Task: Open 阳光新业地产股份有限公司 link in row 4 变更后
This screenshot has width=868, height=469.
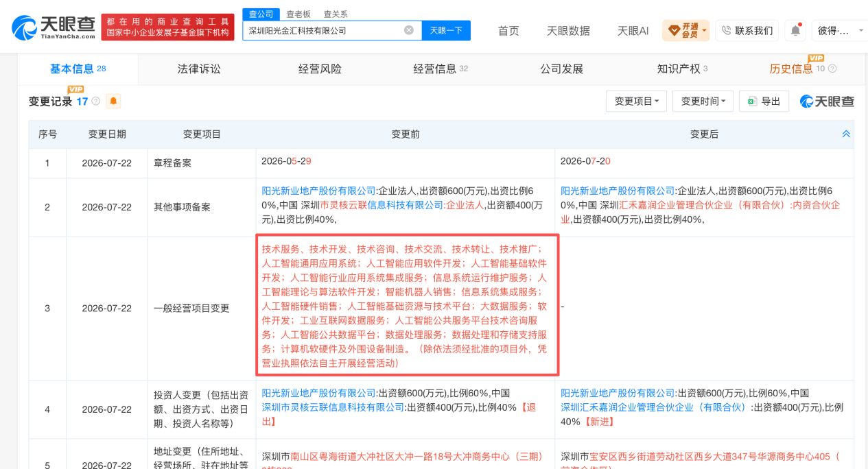Action: (618, 393)
